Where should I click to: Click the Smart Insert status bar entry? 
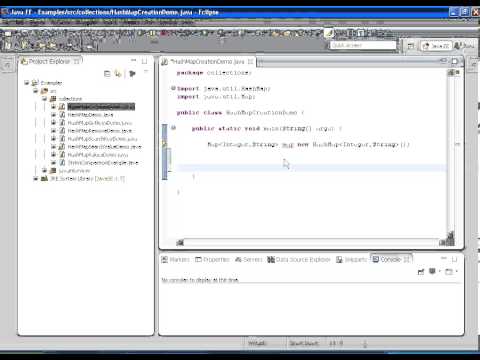tap(303, 343)
